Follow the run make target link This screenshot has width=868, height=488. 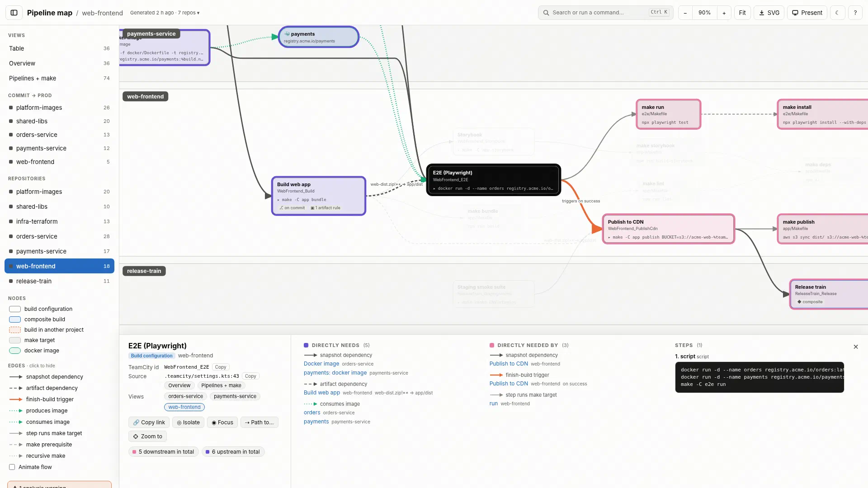tap(494, 404)
